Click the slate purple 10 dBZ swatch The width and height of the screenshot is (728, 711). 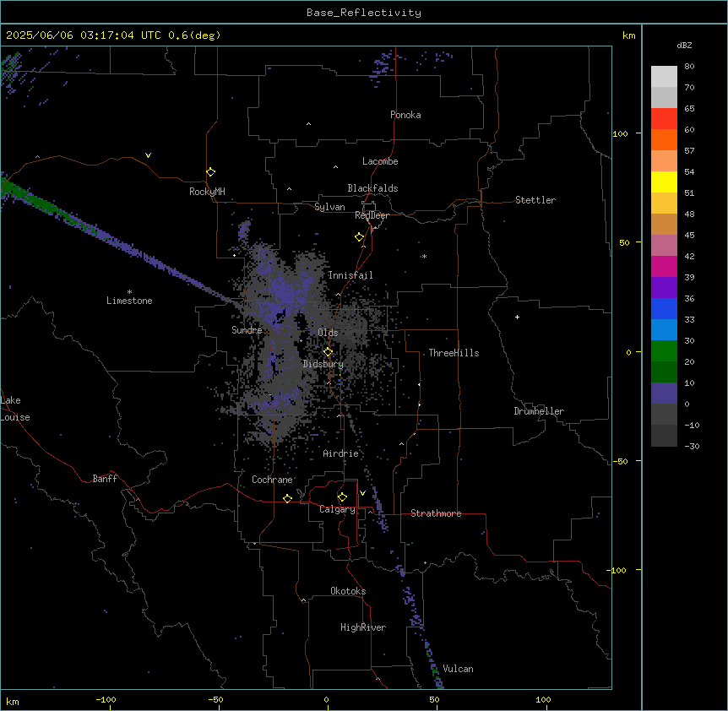(664, 393)
